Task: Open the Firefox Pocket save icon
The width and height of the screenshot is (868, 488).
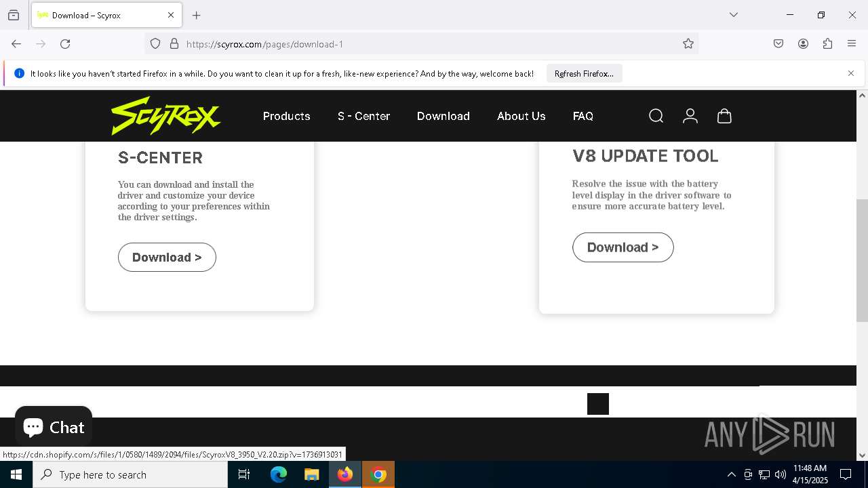Action: pos(778,44)
